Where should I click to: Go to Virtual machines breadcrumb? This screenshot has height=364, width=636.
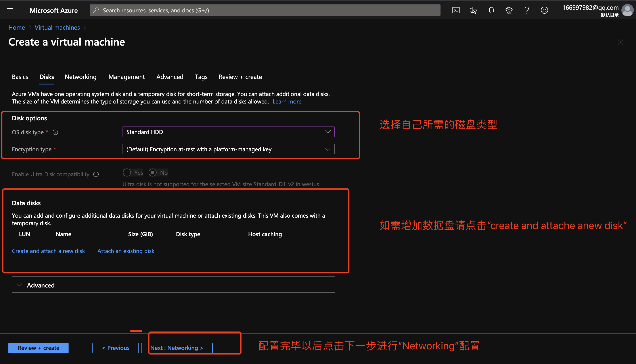point(57,27)
